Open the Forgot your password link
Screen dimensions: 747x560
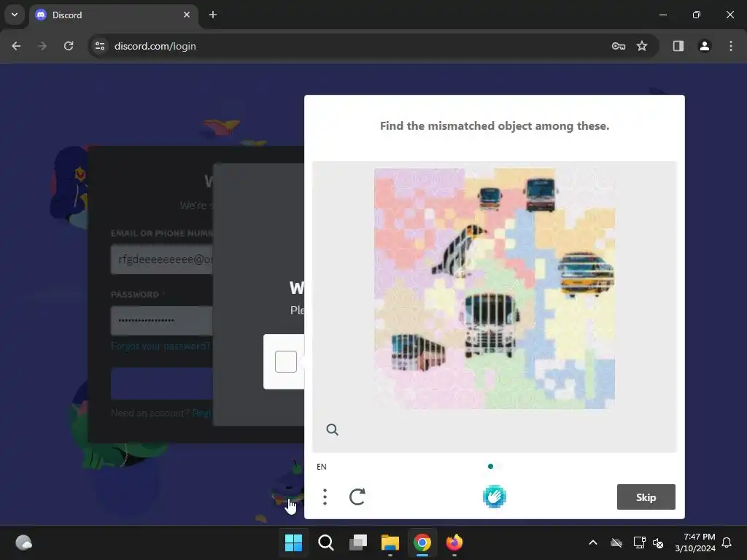point(160,346)
